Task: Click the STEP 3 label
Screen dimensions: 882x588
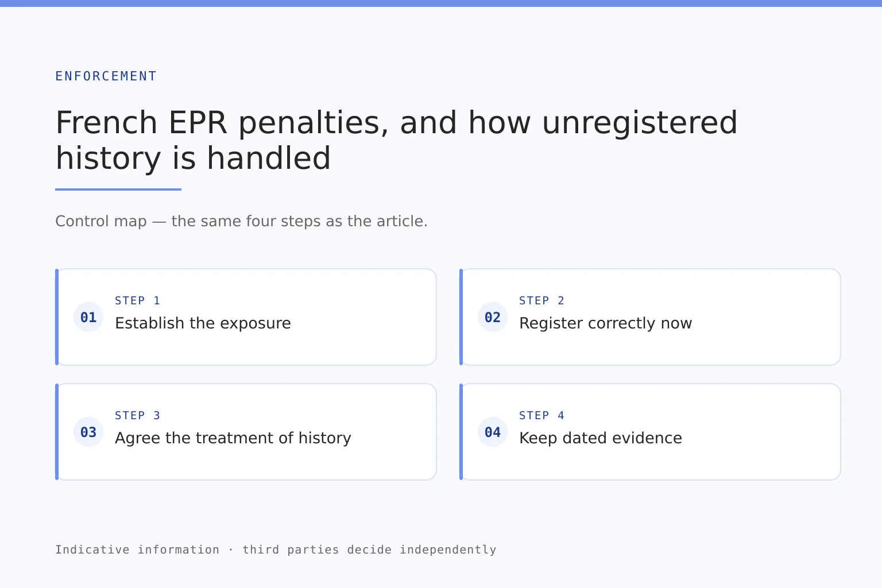Action: click(x=138, y=415)
